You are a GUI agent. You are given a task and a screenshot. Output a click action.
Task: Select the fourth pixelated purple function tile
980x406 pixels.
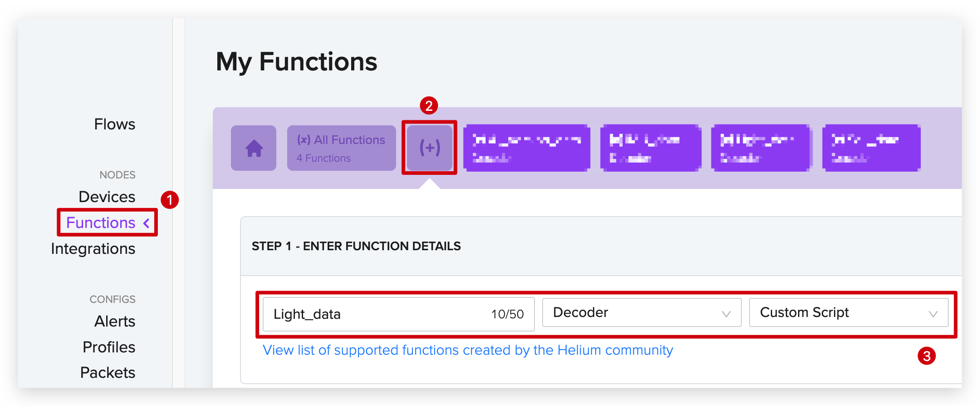[x=872, y=148]
